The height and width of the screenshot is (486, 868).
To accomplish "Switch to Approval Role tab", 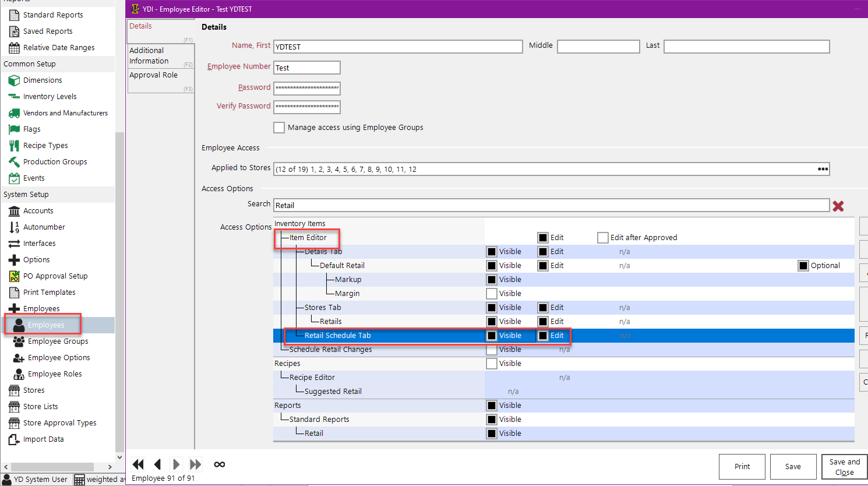I will pos(161,81).
